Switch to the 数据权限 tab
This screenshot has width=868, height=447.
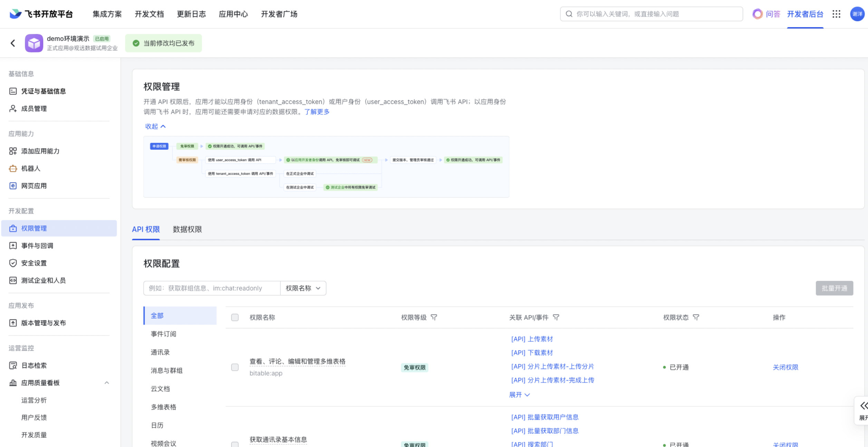click(x=187, y=229)
